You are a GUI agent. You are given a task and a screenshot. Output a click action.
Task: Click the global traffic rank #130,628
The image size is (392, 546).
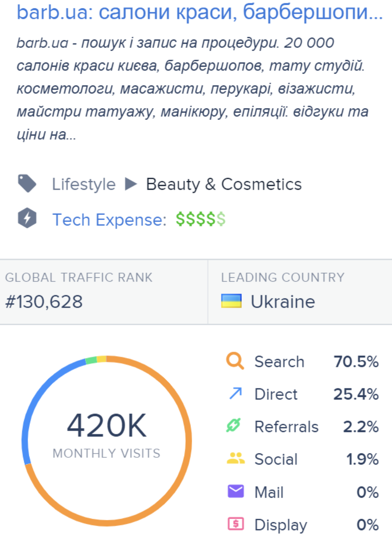[x=44, y=302]
